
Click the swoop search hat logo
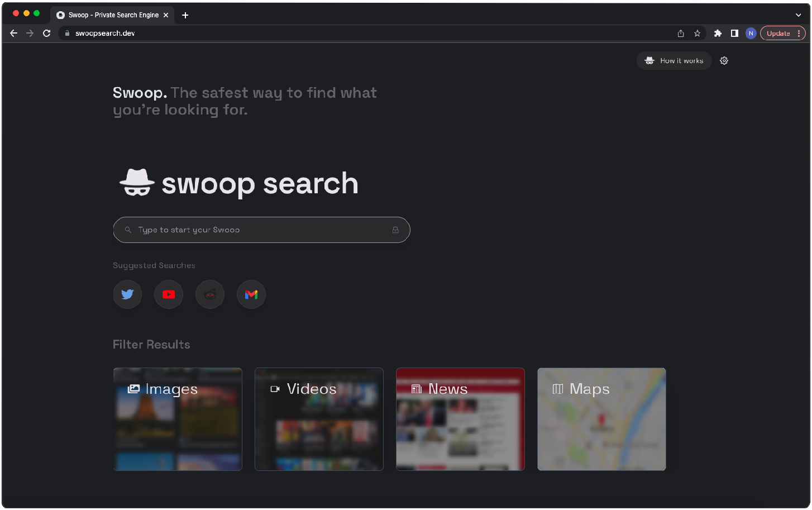coord(137,183)
